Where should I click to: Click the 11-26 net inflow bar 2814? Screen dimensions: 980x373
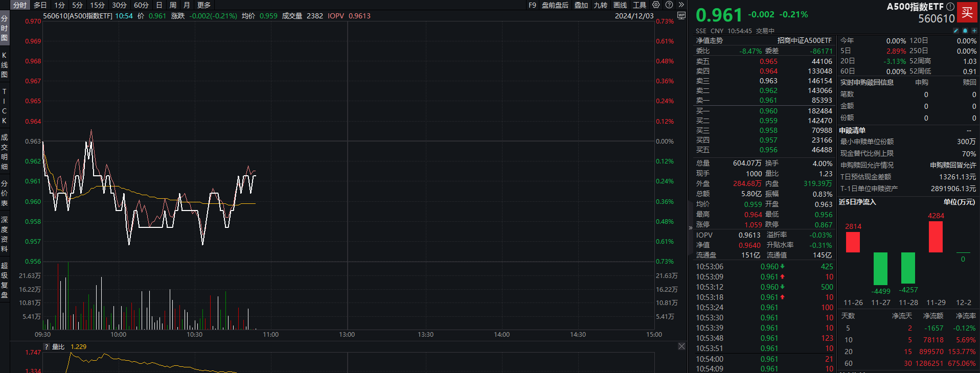853,242
